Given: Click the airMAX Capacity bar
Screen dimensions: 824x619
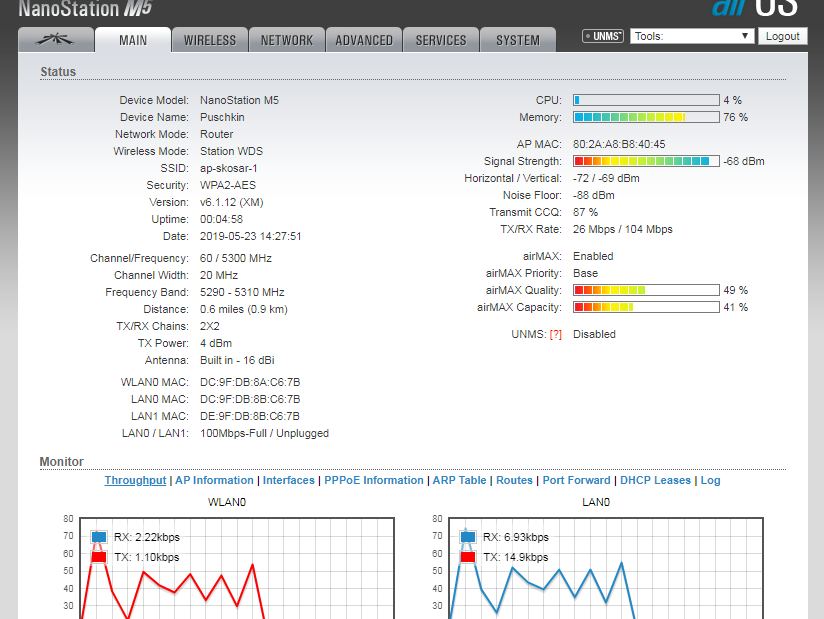Looking at the screenshot, I should tap(646, 307).
